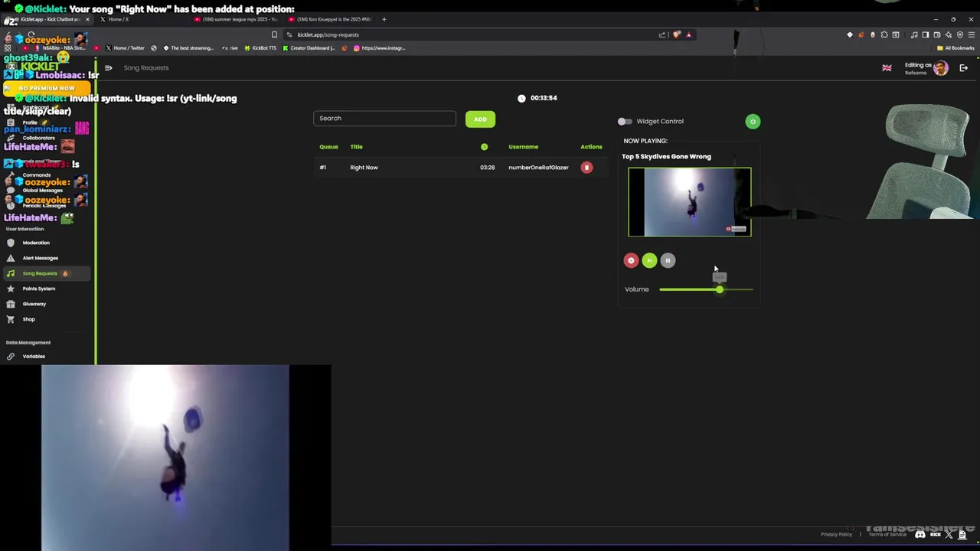Click the 00:13:54 queue timer
The image size is (980, 551).
click(x=544, y=98)
